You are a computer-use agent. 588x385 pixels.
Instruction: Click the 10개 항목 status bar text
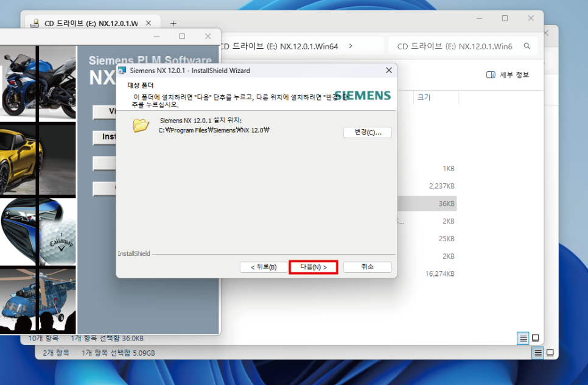pyautogui.click(x=43, y=339)
